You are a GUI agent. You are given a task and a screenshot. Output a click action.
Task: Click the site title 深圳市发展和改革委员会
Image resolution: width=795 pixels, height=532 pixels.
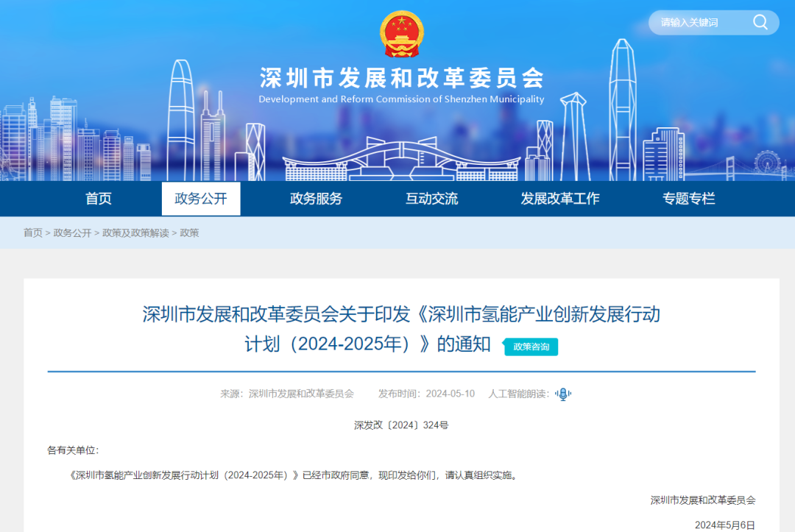point(402,78)
